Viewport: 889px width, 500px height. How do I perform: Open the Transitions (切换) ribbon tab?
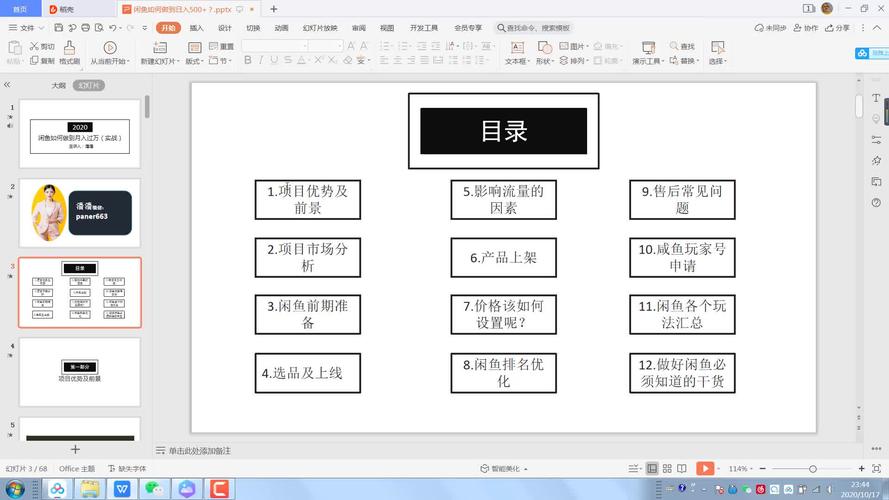253,28
